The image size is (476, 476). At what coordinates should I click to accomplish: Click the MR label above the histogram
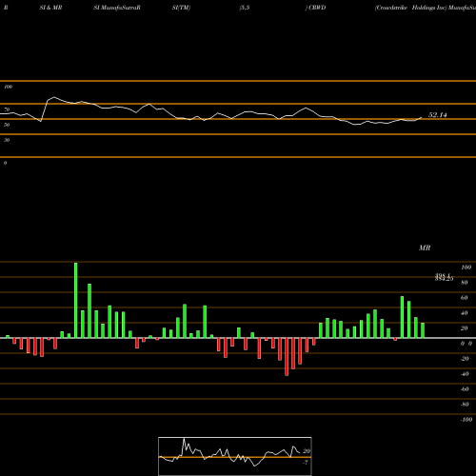pyautogui.click(x=425, y=248)
